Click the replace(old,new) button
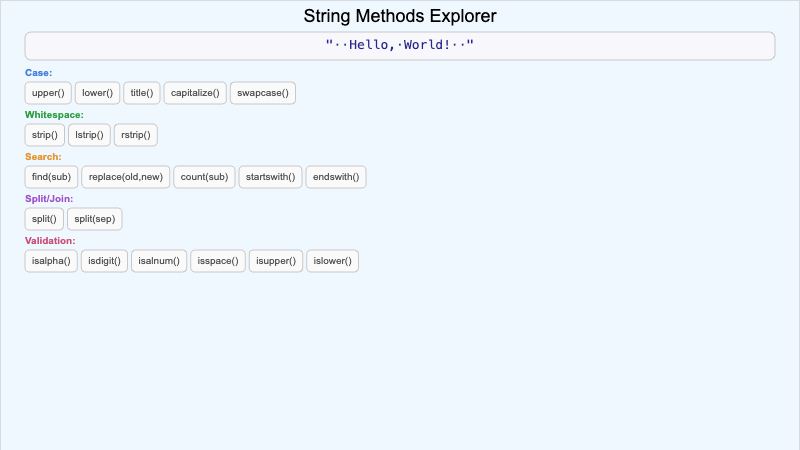Viewport: 800px width, 450px height. point(125,177)
